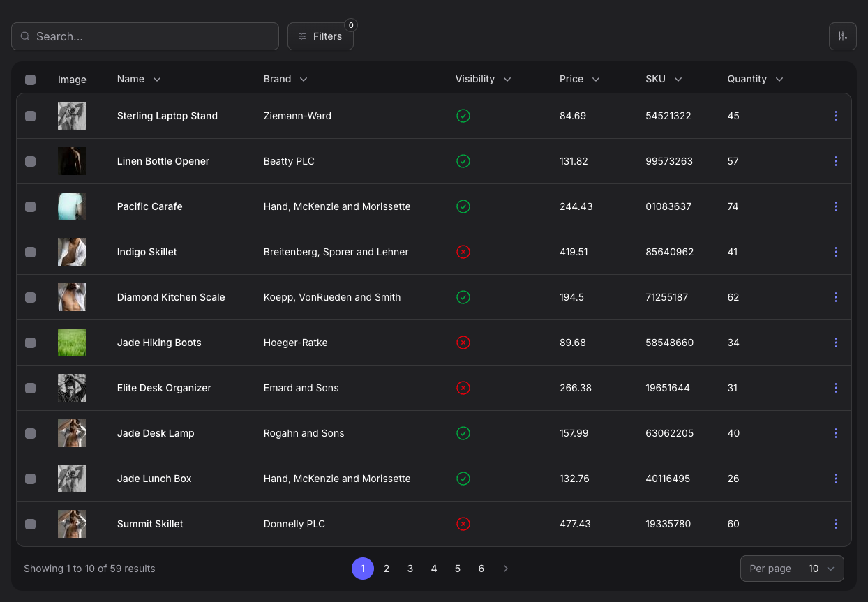868x602 pixels.
Task: Open the Jade Hiking Boots green thumbnail
Action: 72,343
